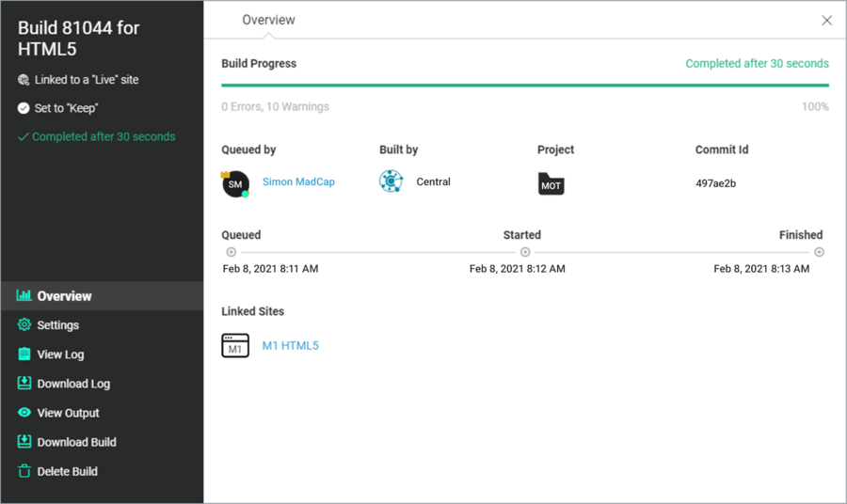Screen dimensions: 847x504
Task: Click the Feb 8, 2021 8:11 AM timestamp
Action: 271,269
